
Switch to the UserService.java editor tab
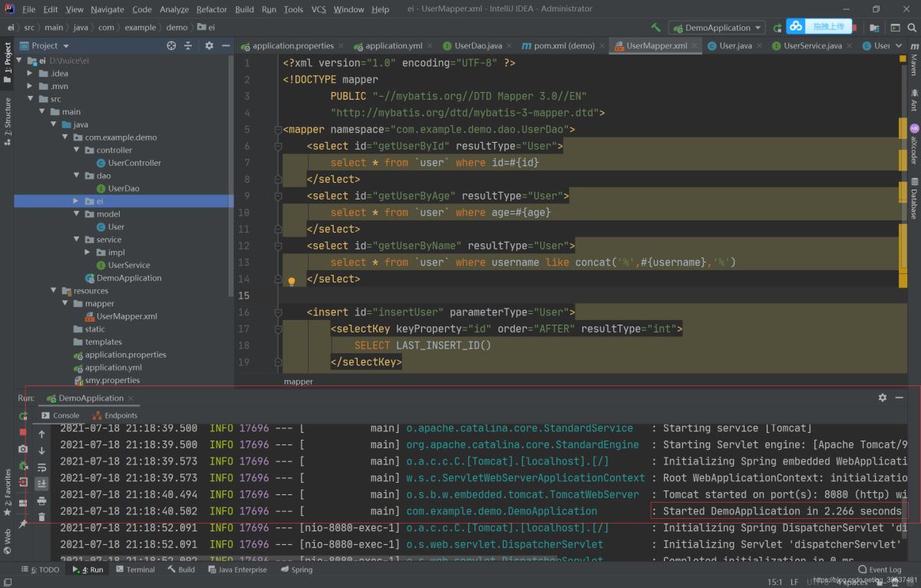(812, 46)
